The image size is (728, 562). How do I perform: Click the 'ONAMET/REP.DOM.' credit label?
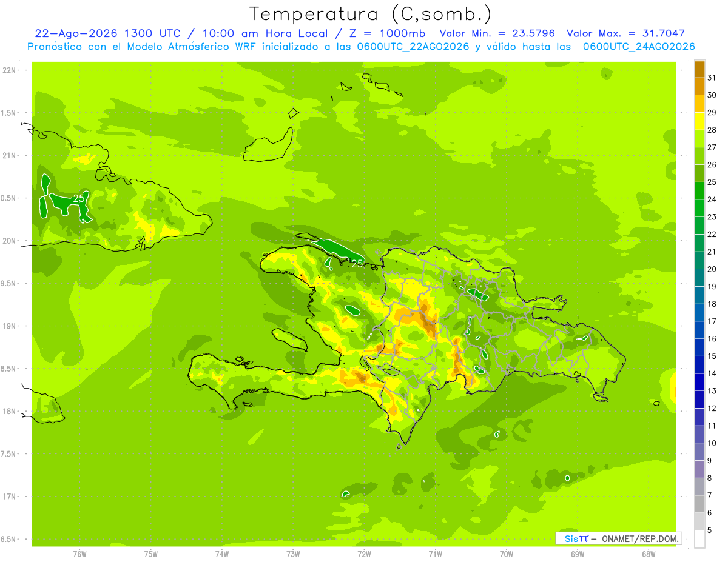coord(640,538)
